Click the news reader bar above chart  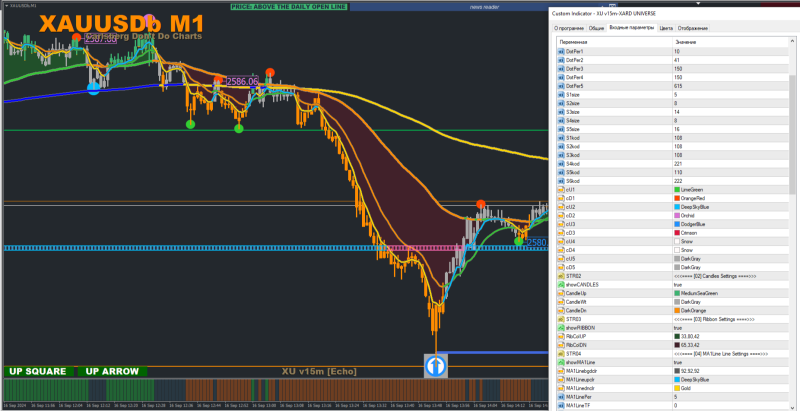[x=484, y=7]
